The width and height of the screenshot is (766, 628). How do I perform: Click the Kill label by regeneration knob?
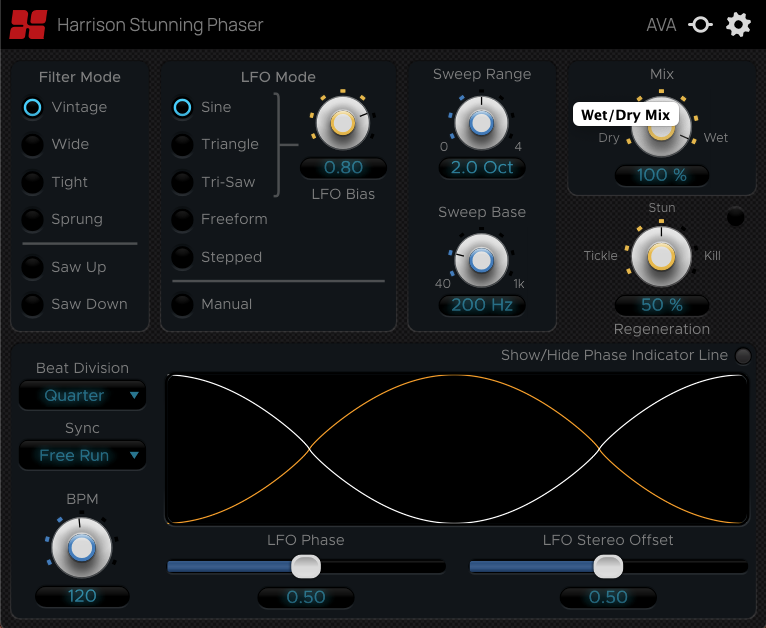pos(712,255)
